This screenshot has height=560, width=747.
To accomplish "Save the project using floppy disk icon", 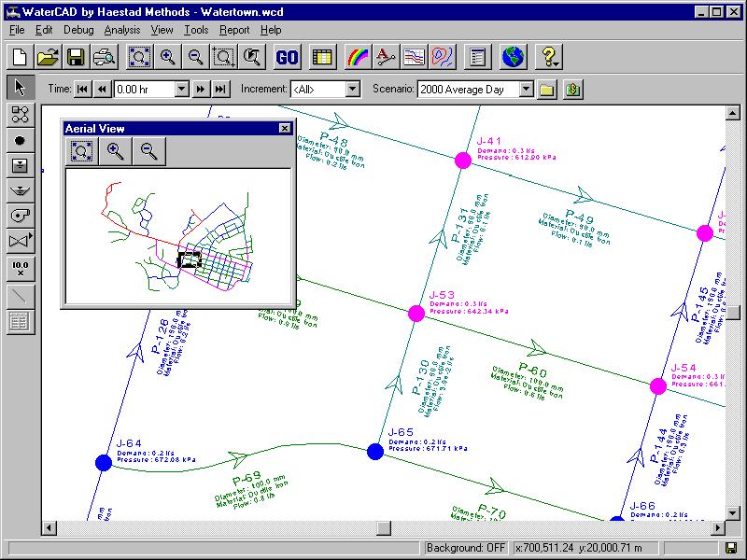I will (76, 57).
